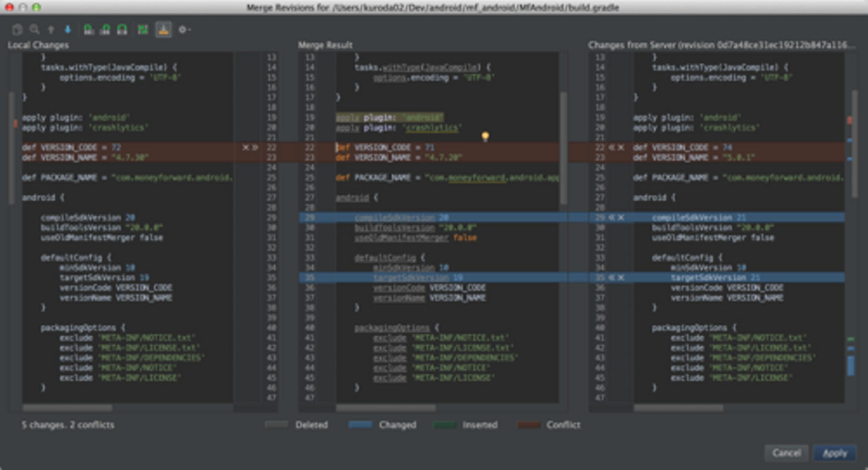868x470 pixels.
Task: Click the green compare arrows toolbar icon
Action: (143, 29)
